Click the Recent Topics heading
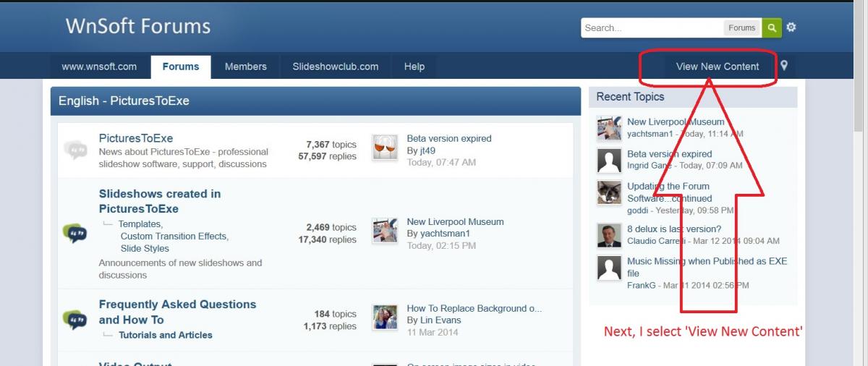Image resolution: width=868 pixels, height=366 pixels. [x=630, y=97]
